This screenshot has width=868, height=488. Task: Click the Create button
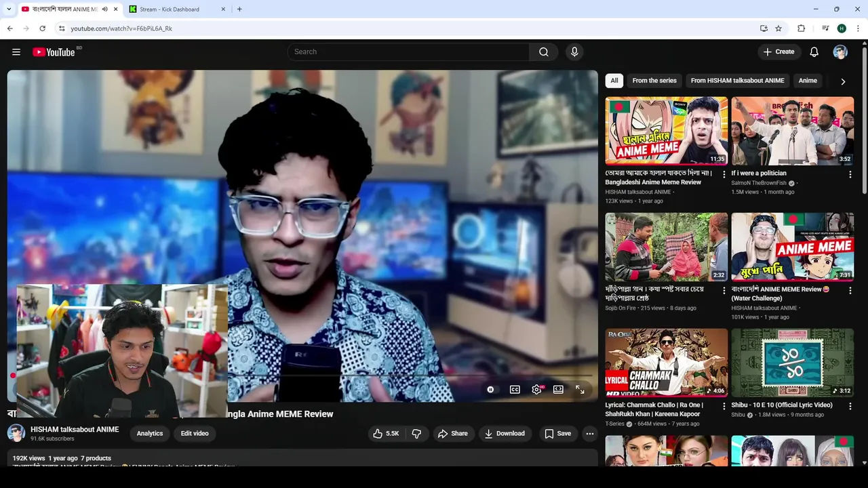coord(778,52)
